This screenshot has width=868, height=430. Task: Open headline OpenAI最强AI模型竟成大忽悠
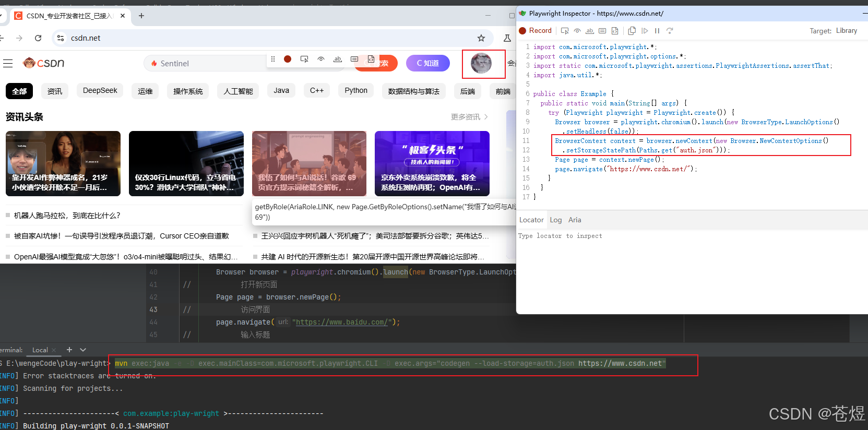click(126, 257)
